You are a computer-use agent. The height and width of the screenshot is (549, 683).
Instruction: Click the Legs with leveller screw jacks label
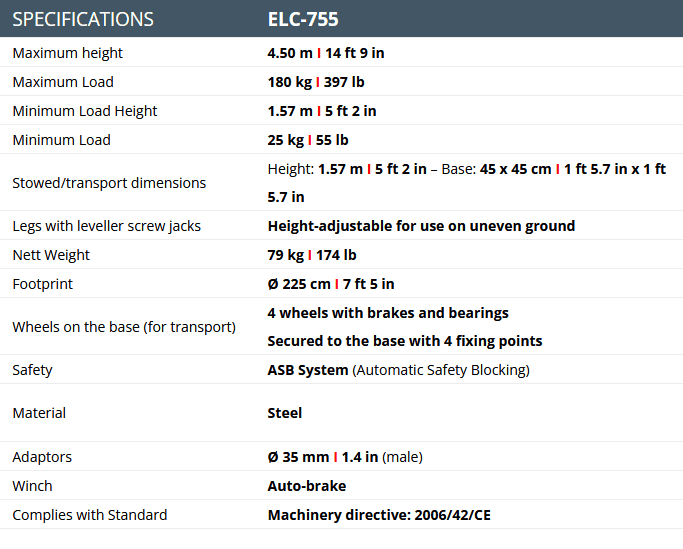point(106,226)
